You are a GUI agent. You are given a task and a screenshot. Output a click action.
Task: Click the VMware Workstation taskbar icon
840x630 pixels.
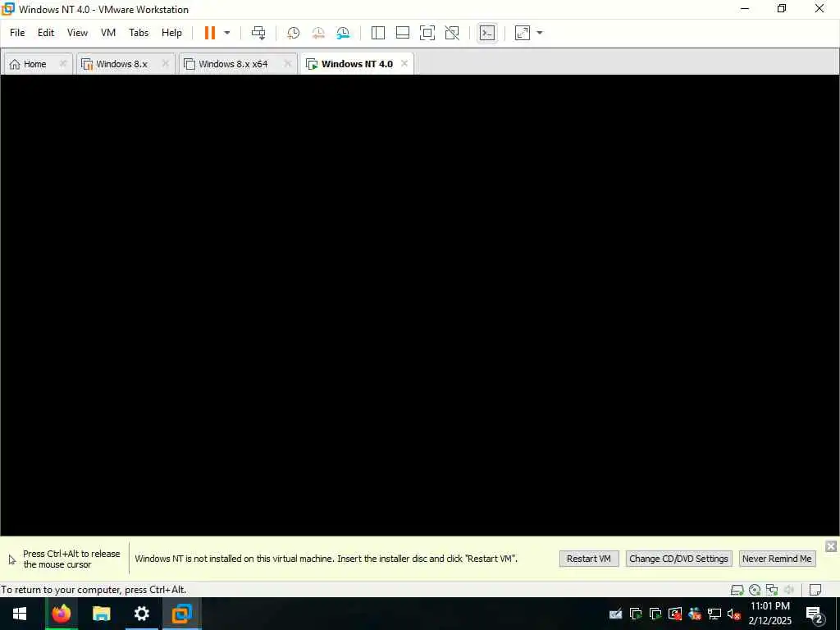[x=181, y=614]
